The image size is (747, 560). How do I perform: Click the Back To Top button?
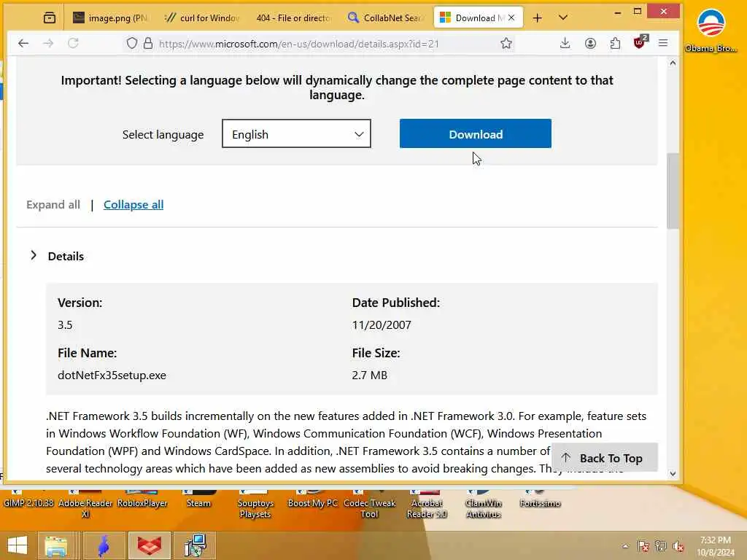(x=605, y=458)
